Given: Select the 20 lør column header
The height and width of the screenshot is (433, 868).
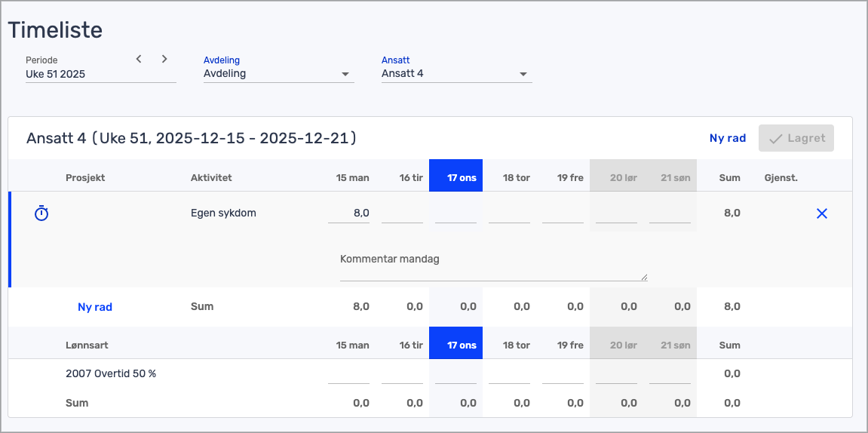Looking at the screenshot, I should click(616, 178).
